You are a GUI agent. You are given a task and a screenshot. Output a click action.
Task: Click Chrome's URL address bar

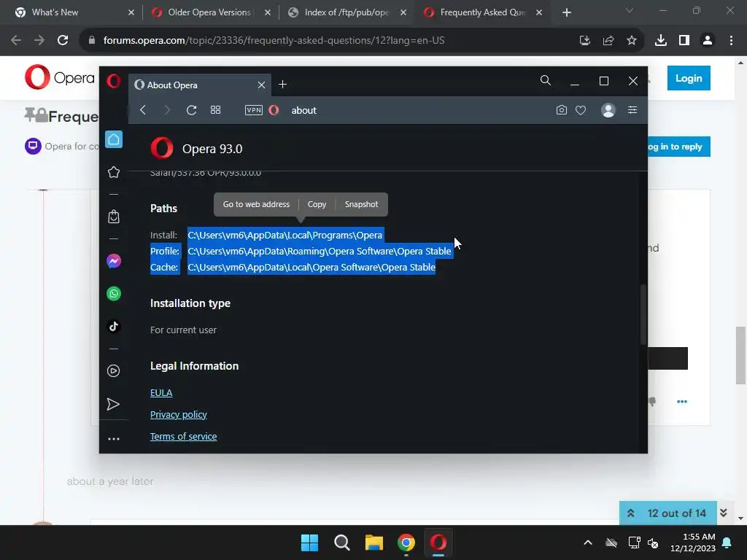tap(274, 41)
